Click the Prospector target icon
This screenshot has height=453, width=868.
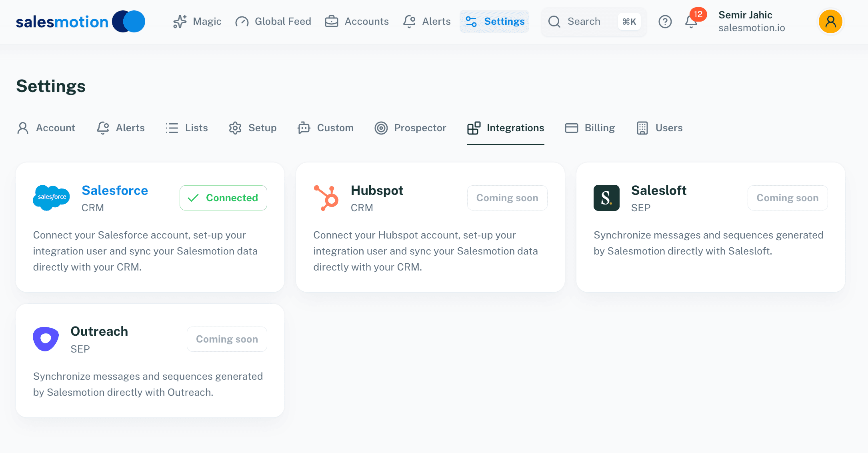pyautogui.click(x=381, y=128)
